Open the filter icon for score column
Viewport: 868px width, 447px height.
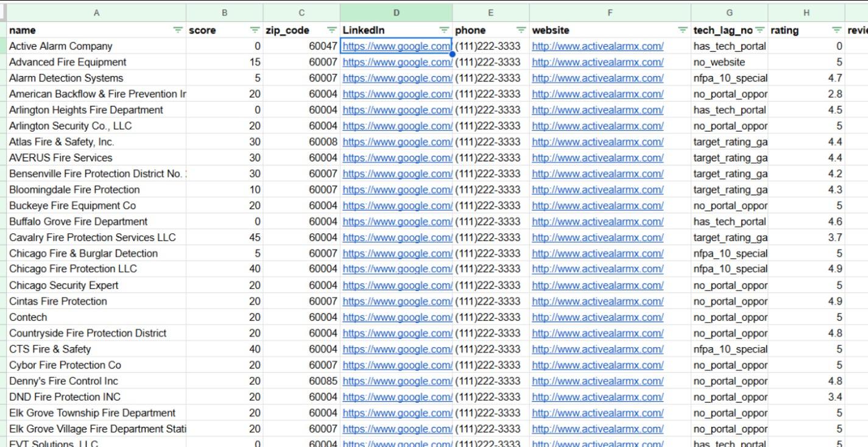click(255, 30)
